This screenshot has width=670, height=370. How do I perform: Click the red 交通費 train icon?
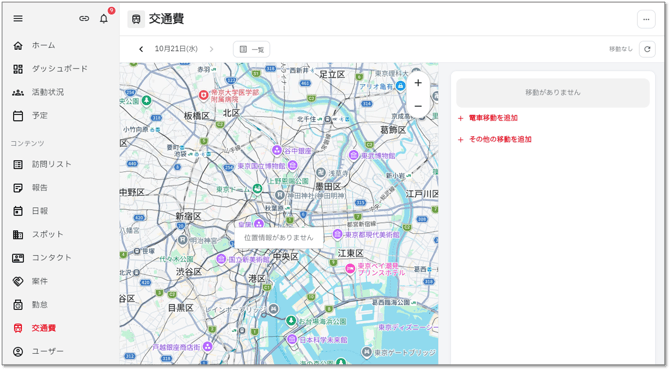click(18, 328)
